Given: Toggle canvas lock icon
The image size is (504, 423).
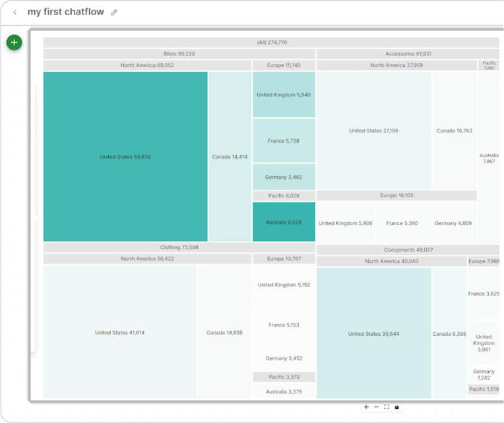Looking at the screenshot, I should 397,407.
